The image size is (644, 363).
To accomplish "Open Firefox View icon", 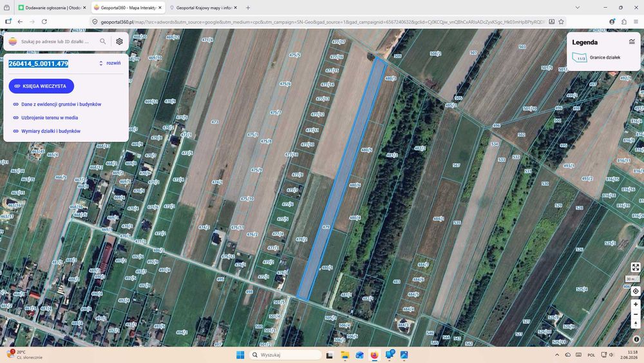I will tap(6, 7).
